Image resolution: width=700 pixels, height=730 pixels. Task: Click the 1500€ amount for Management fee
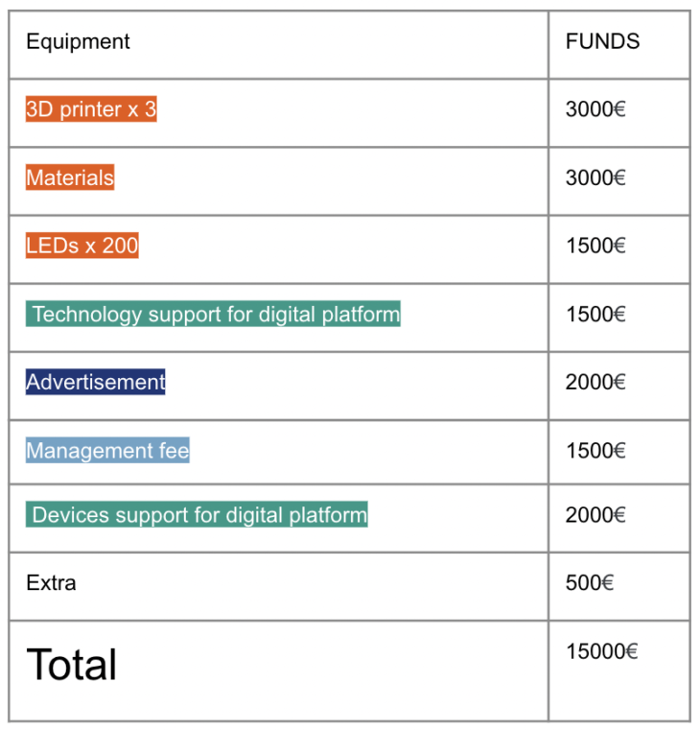[x=595, y=450]
